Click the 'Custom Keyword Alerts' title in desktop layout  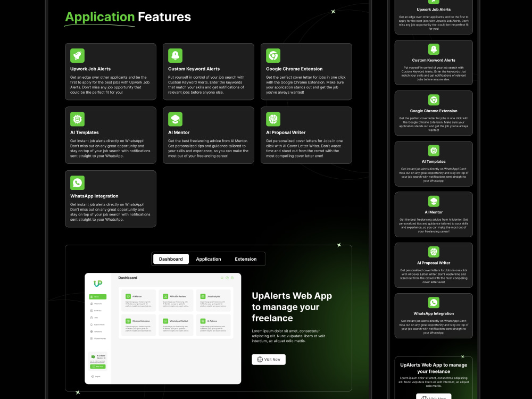point(194,69)
